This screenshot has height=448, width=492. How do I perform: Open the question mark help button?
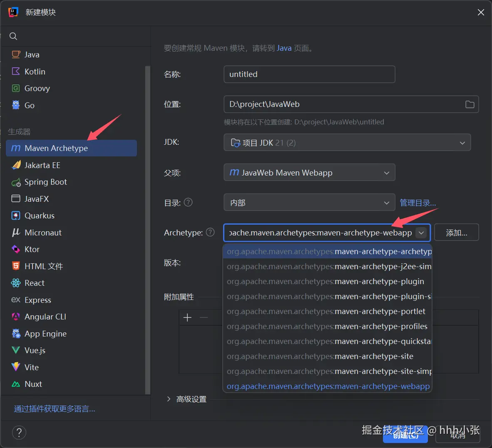[x=19, y=433]
